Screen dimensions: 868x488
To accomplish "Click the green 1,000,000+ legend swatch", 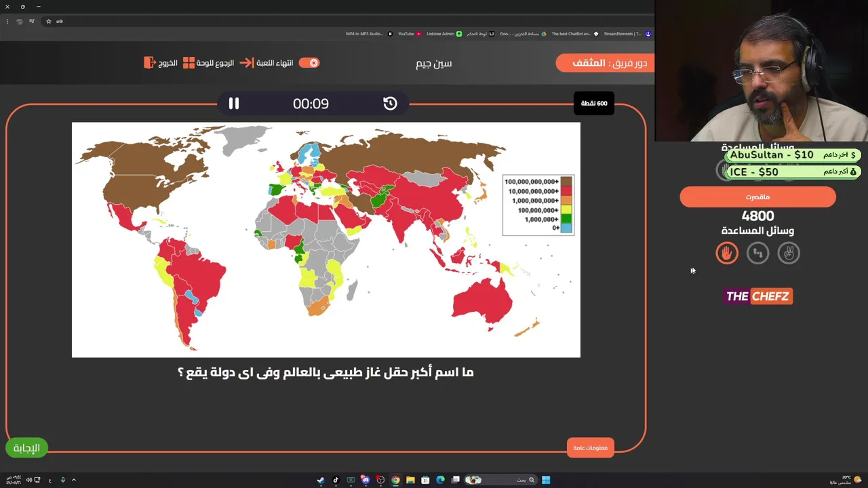I will pos(566,218).
